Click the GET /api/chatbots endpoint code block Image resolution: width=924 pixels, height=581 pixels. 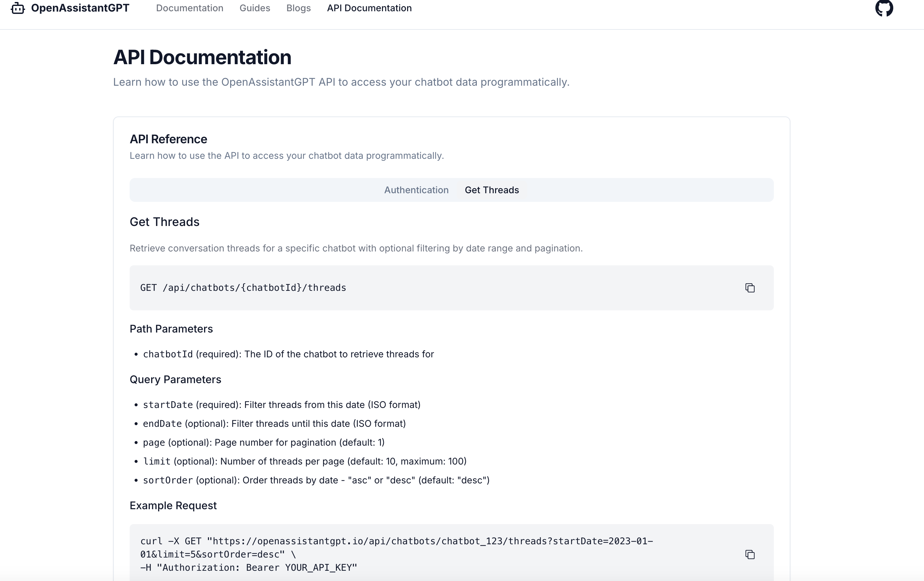click(243, 288)
